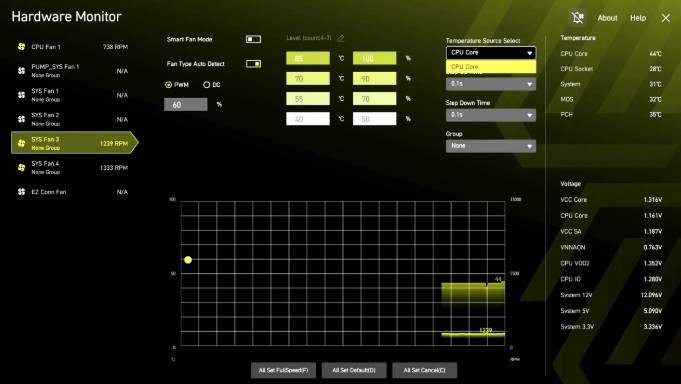
Task: Select the SYS Fan 1 row
Action: point(73,95)
